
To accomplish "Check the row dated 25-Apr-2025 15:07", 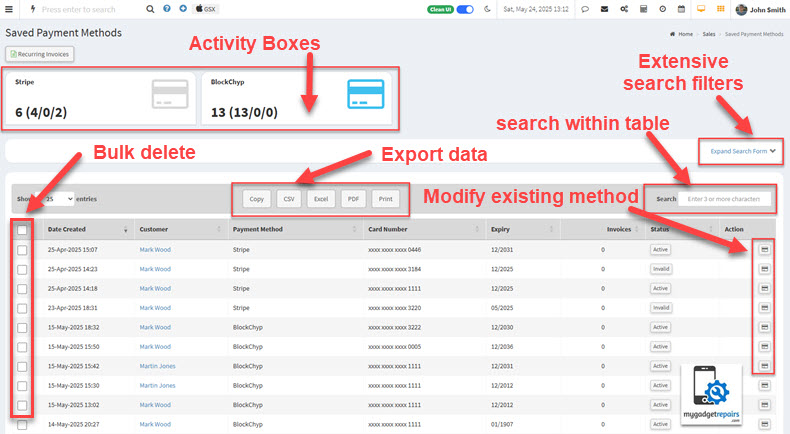I will pos(22,250).
